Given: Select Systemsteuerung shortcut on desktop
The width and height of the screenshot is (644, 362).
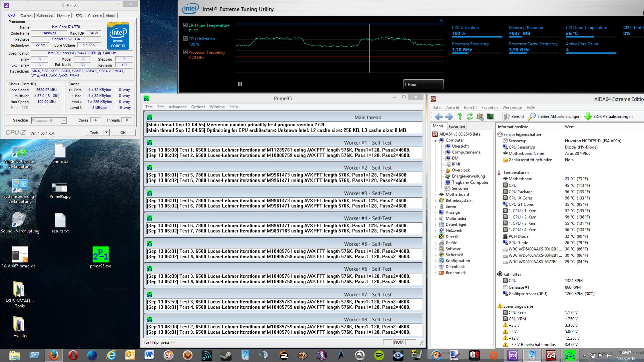Looking at the screenshot, I should tap(20, 191).
